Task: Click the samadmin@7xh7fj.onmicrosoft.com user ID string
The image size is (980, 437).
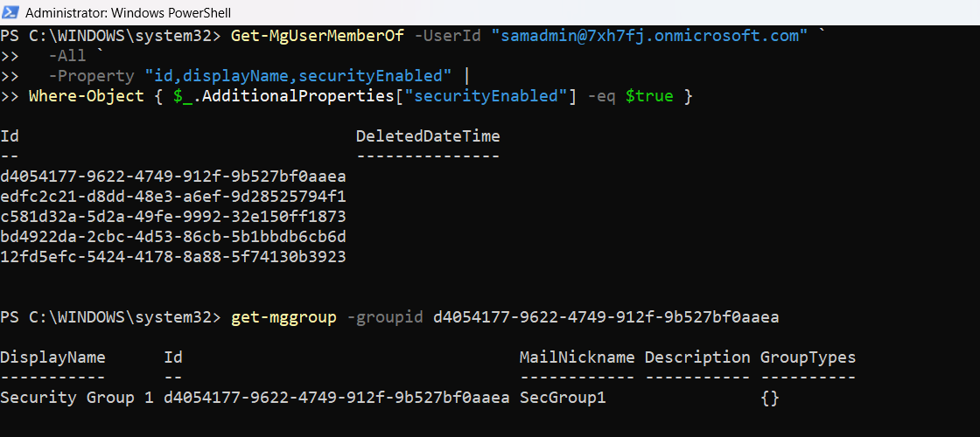Action: tap(650, 36)
